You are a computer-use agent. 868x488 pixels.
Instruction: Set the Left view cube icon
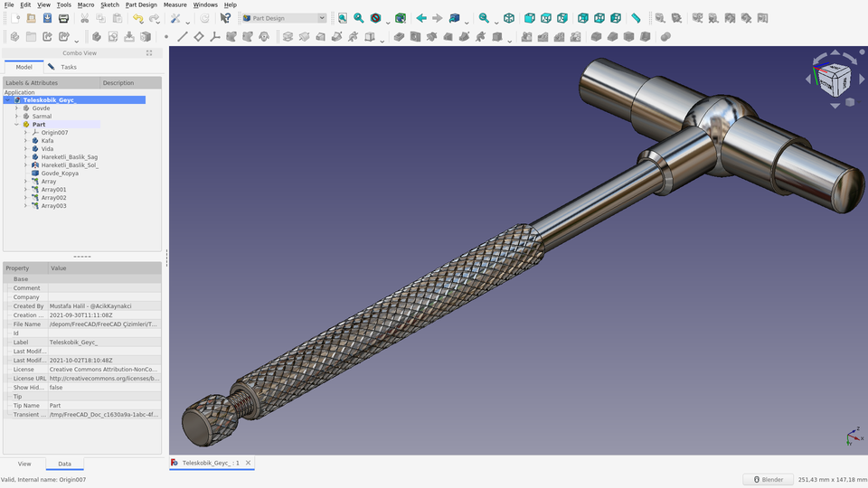click(616, 18)
